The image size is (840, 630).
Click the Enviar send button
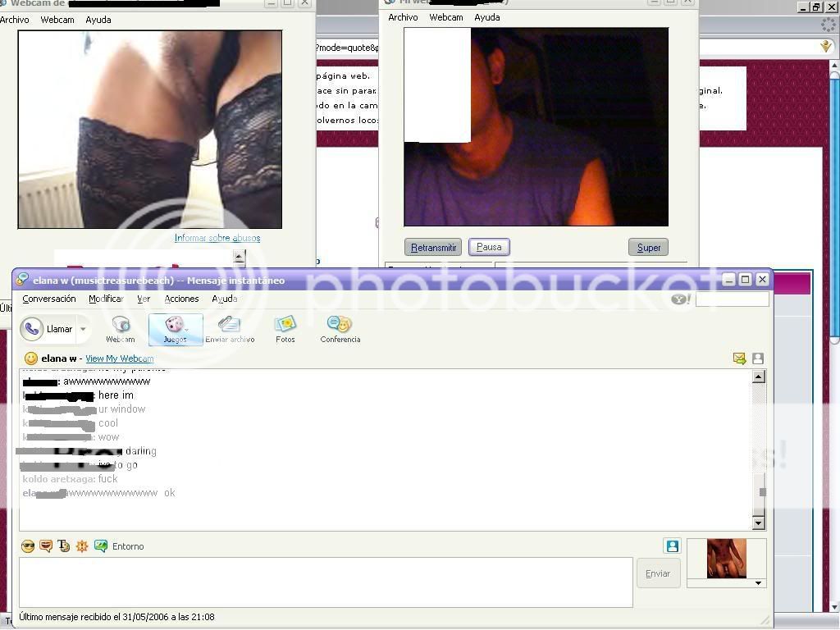click(x=657, y=573)
